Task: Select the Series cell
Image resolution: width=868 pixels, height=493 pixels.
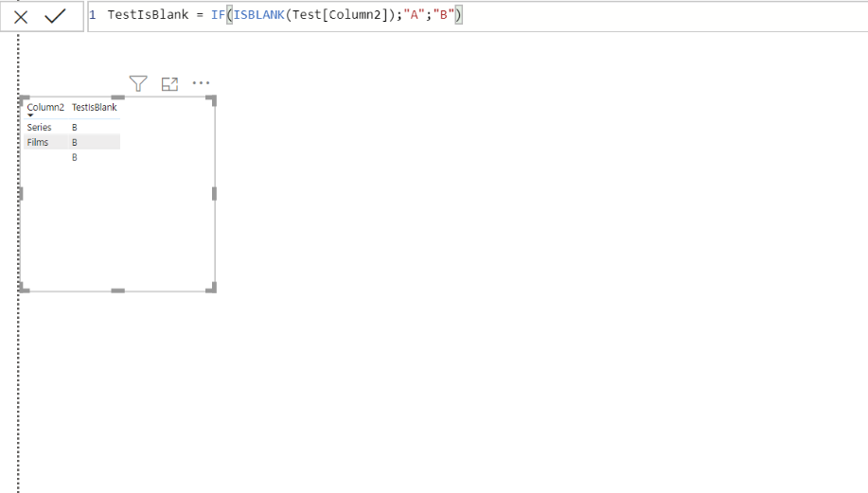Action: click(x=40, y=127)
